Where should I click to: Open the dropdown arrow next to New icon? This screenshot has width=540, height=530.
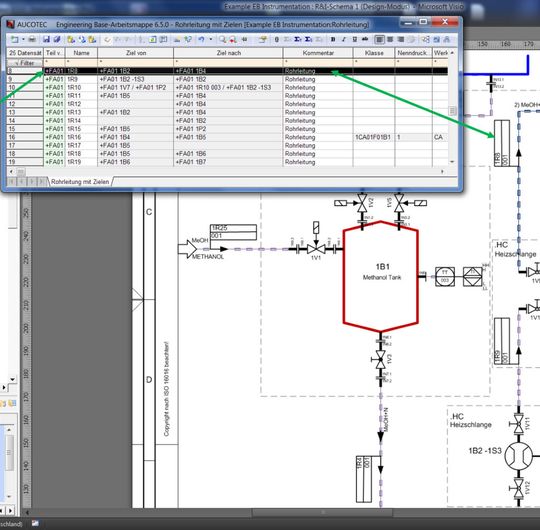[x=23, y=40]
